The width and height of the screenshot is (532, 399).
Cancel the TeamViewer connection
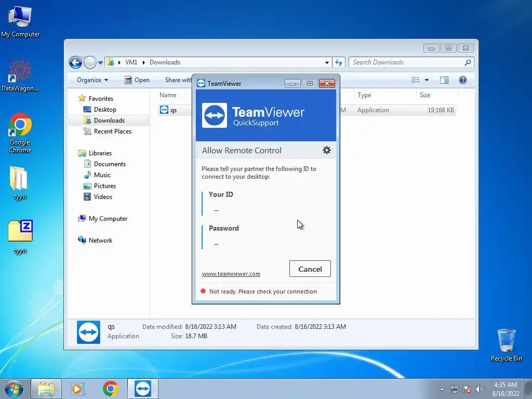pyautogui.click(x=310, y=269)
